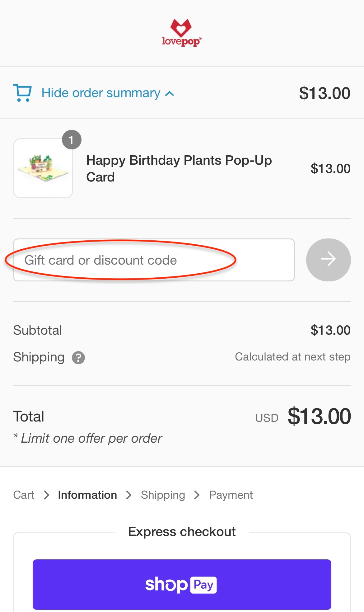
Task: Pay with Shop Pay button
Action: point(182,584)
